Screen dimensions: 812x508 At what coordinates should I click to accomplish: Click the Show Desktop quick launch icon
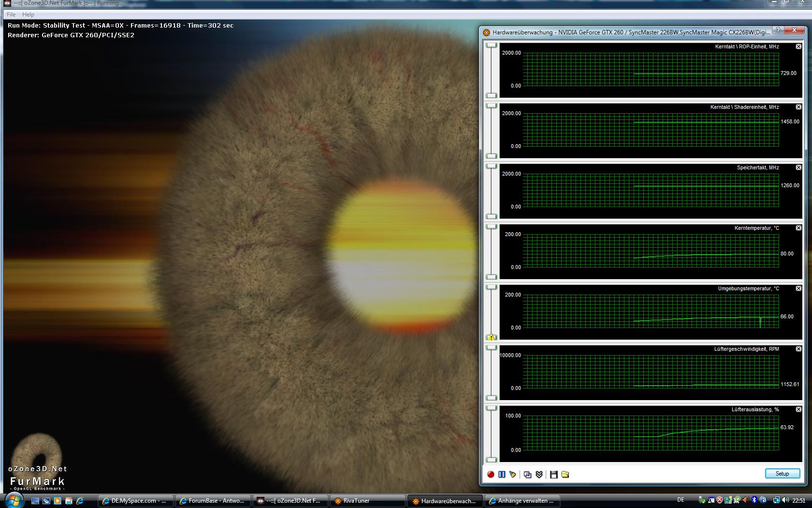[35, 501]
